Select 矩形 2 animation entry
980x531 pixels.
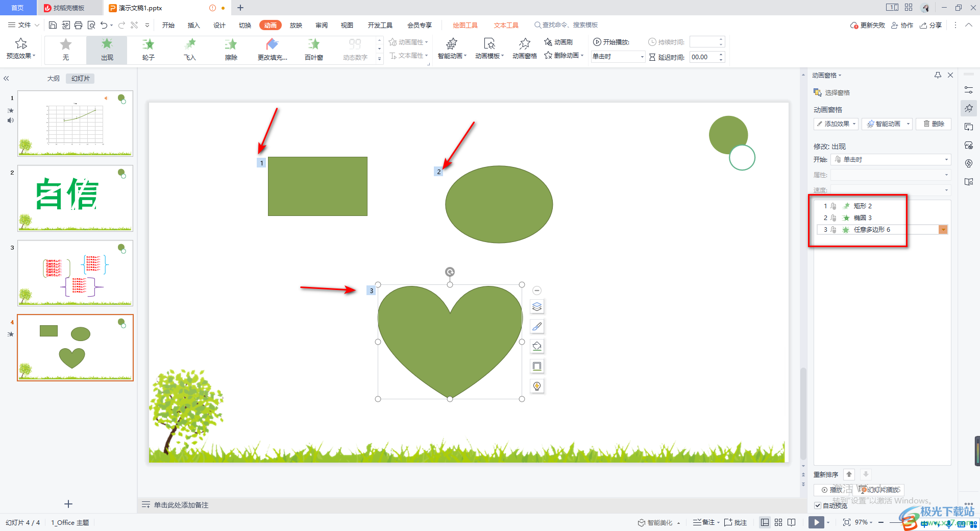pyautogui.click(x=881, y=206)
